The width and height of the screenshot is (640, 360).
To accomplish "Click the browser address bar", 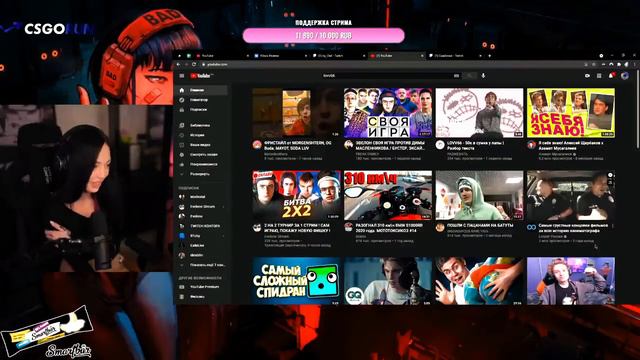I will click(x=392, y=64).
